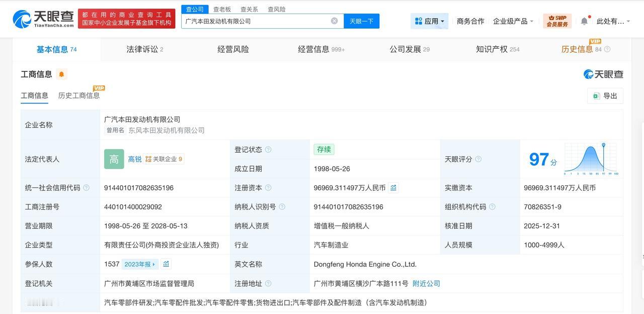Image resolution: width=644 pixels, height=314 pixels.
Task: Click organization code 70826351-9
Action: coord(542,207)
